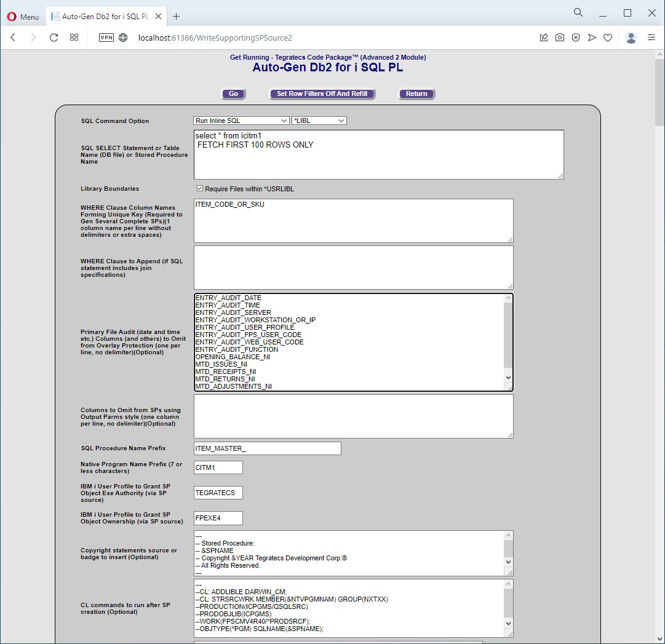Click the globe site info icon
Image resolution: width=665 pixels, height=644 pixels.
(x=123, y=38)
